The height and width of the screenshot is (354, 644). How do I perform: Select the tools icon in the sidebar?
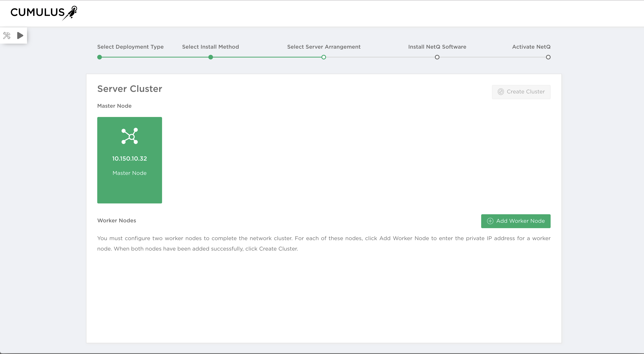pos(7,36)
